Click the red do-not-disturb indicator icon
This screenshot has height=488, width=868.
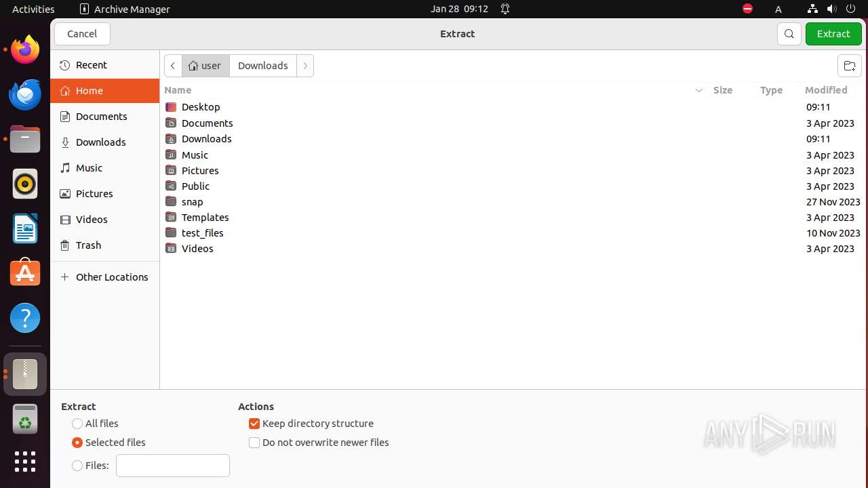pyautogui.click(x=747, y=9)
